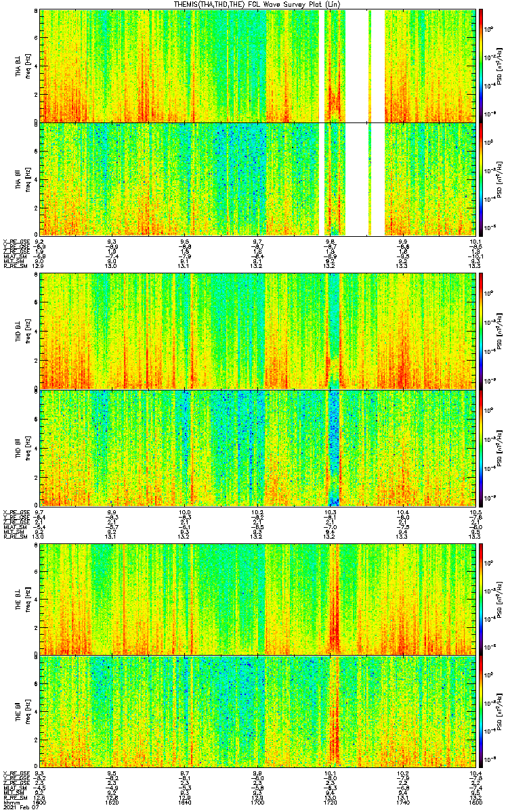Click the THA B⊥ PSD color bar

481,66
